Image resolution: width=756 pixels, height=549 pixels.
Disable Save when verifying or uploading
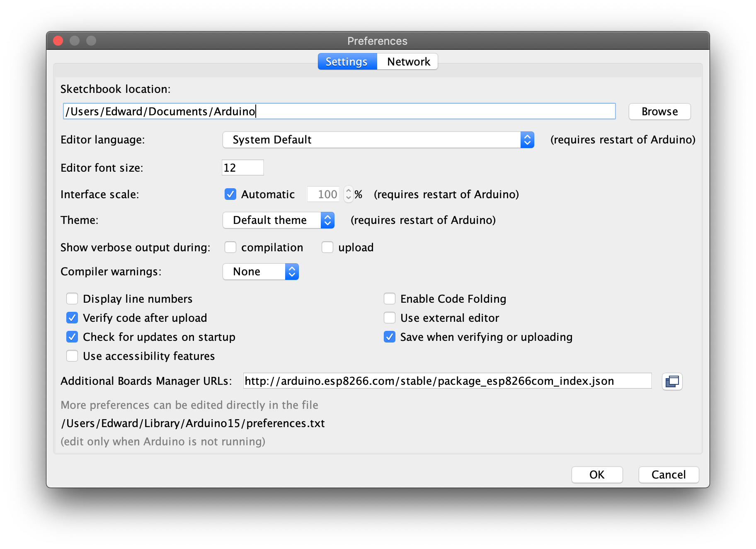pos(390,337)
